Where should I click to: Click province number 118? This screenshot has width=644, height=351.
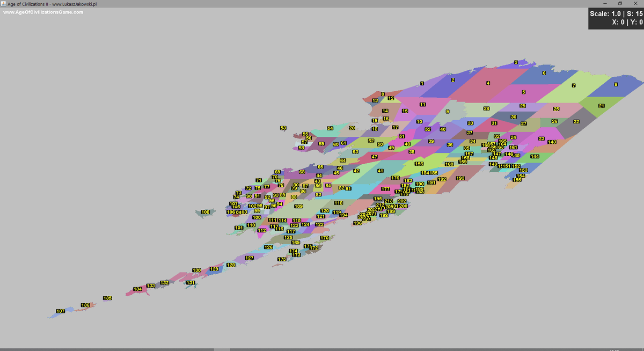click(339, 203)
